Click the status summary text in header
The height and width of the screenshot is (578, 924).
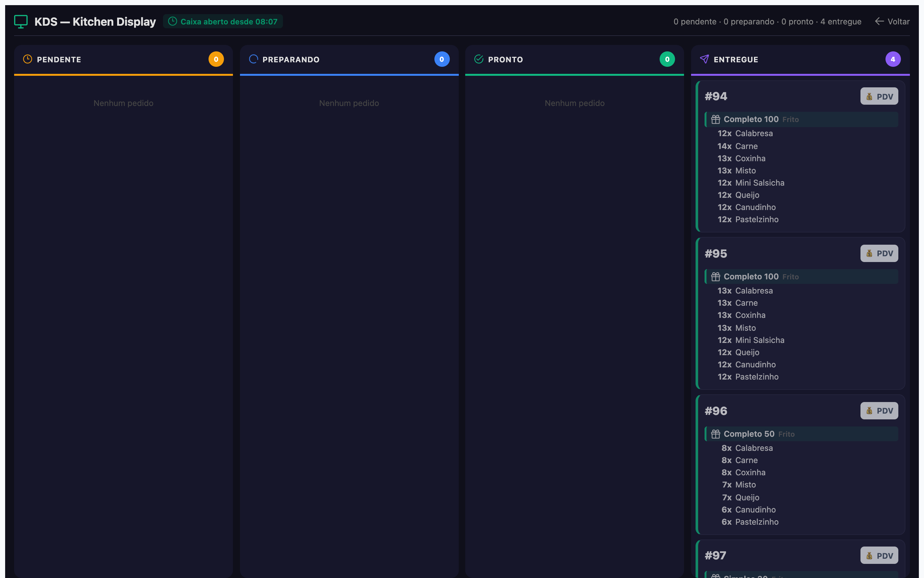click(767, 22)
